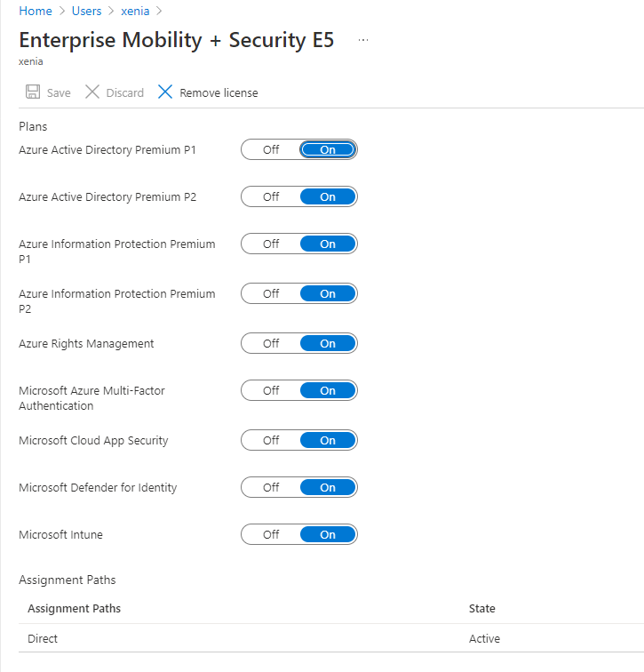
Task: Set Azure Rights Management to Off
Action: (271, 343)
